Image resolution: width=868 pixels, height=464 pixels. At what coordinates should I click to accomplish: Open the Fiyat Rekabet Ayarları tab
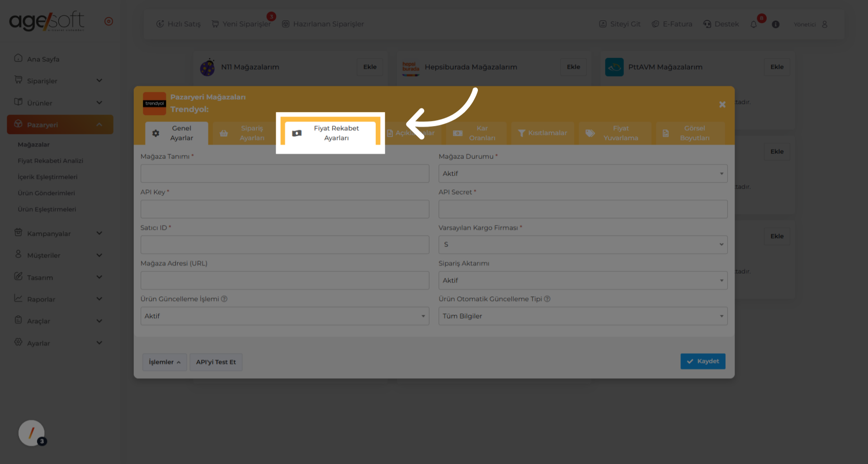330,133
